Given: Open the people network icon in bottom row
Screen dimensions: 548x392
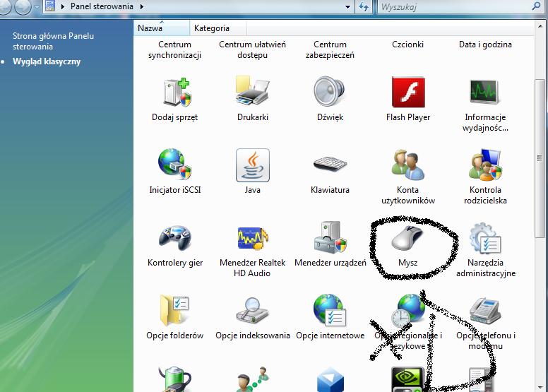Looking at the screenshot, I should [x=252, y=379].
